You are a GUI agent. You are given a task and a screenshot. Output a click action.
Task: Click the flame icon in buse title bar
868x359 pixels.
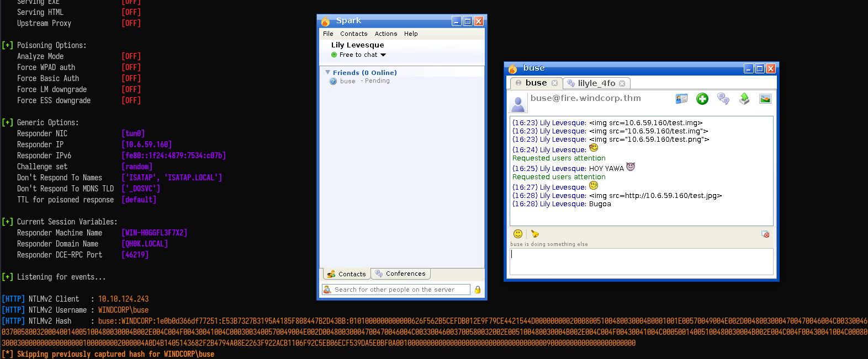click(513, 68)
